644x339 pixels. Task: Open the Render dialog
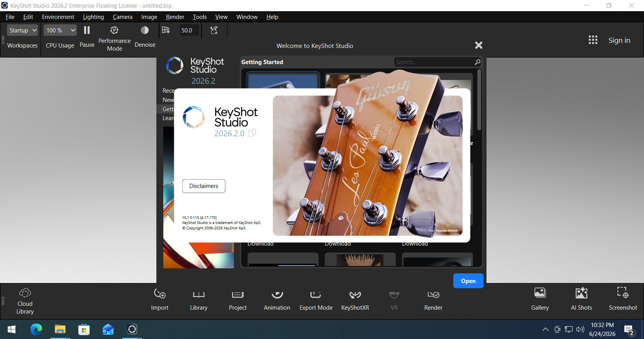(x=433, y=300)
